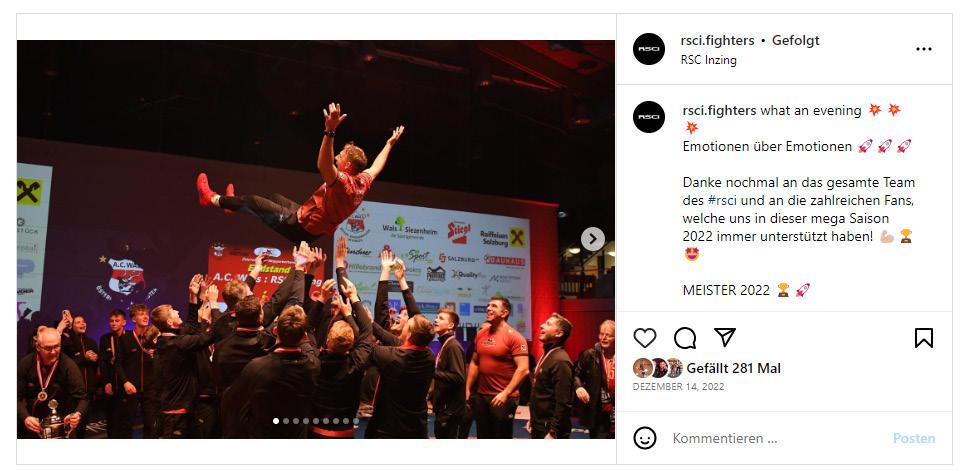Viewport: 971px width, 471px height.
Task: Click the Dezember 14, 2022 timestamp
Action: tap(678, 387)
